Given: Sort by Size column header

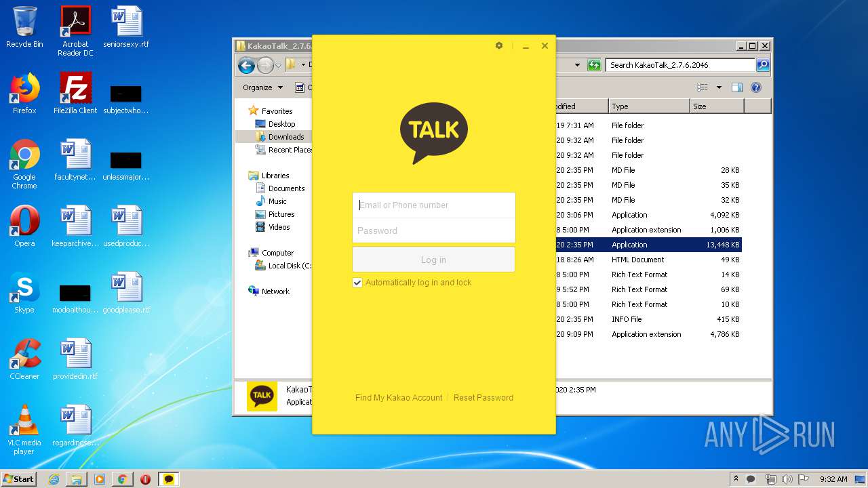Looking at the screenshot, I should [x=717, y=106].
